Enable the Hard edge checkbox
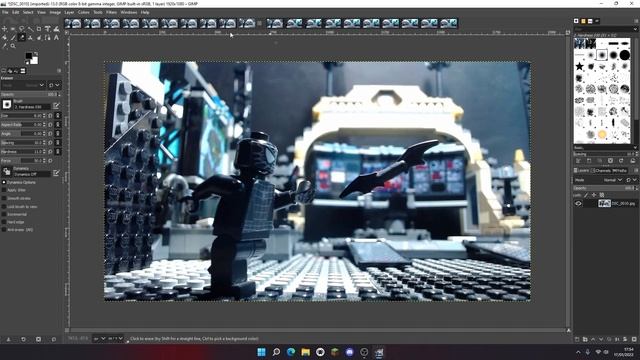Viewport: 640px width, 360px height. coord(4,222)
